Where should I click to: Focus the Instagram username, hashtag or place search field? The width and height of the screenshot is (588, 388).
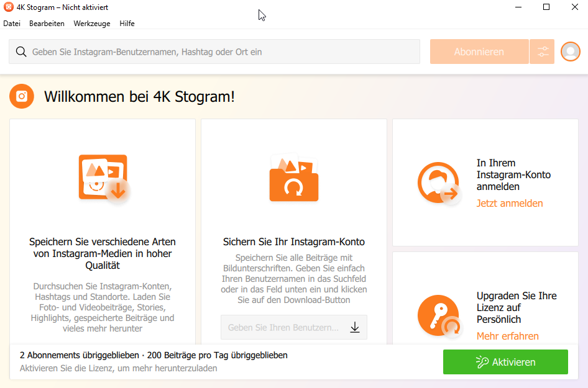coord(214,52)
